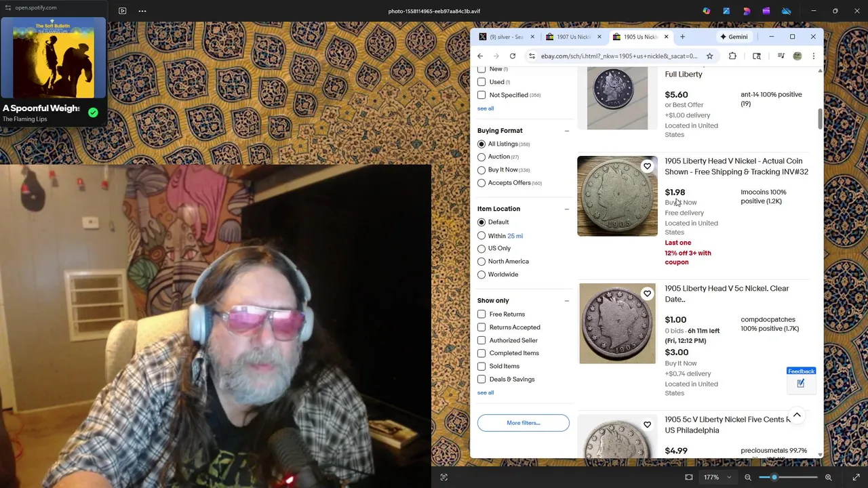Open Chrome media controls icon
868x488 pixels.
[x=781, y=56]
